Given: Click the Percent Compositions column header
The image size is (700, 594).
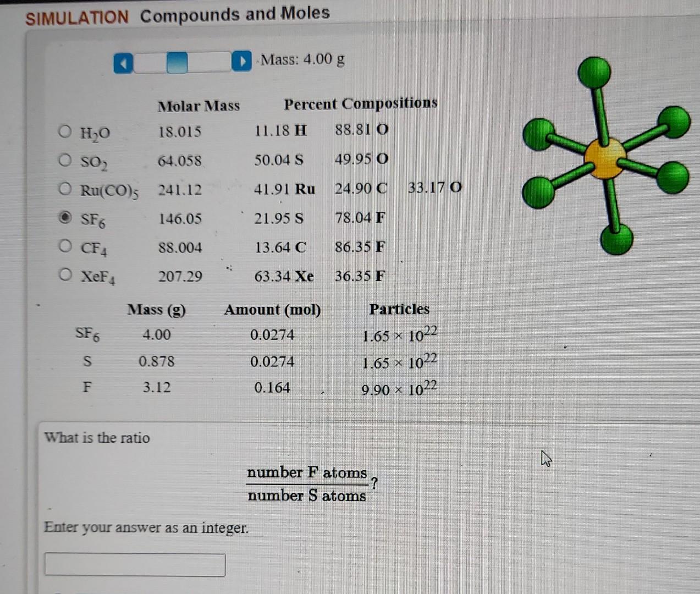Looking at the screenshot, I should (361, 103).
